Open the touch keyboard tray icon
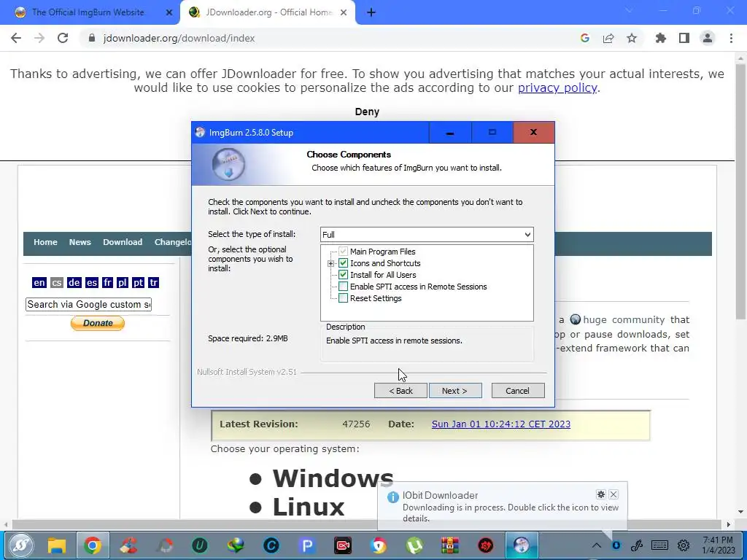The width and height of the screenshot is (747, 560). 659,545
